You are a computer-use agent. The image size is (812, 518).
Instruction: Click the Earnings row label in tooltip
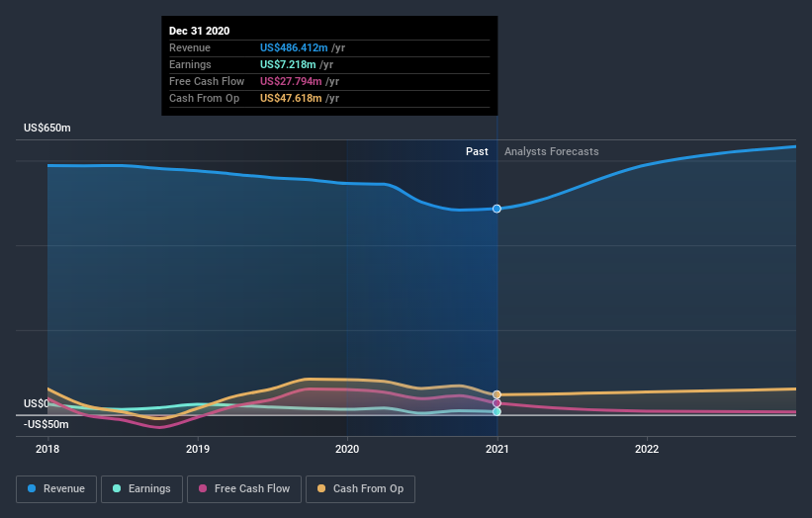190,64
